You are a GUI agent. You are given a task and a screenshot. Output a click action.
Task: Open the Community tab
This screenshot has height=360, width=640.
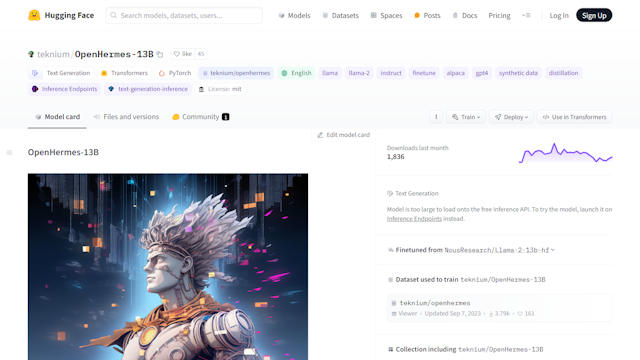click(200, 117)
